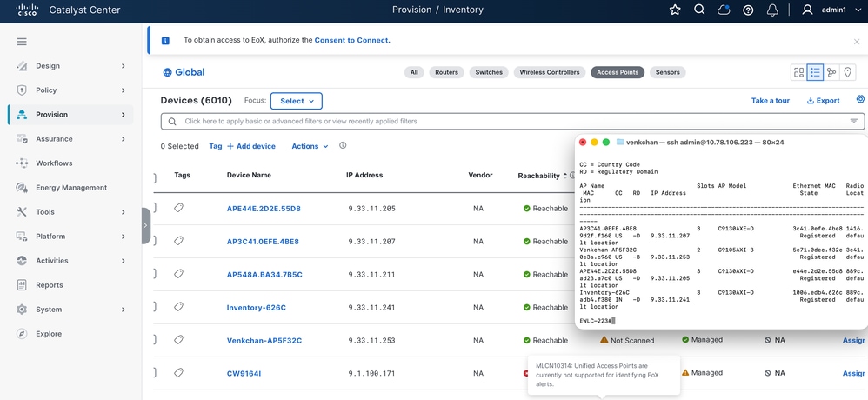Expand the Activities menu
The image size is (868, 400).
70,261
